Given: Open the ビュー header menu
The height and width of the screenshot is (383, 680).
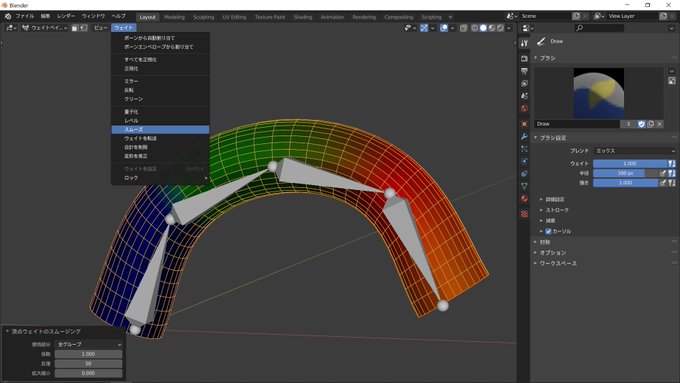Looking at the screenshot, I should [x=101, y=28].
